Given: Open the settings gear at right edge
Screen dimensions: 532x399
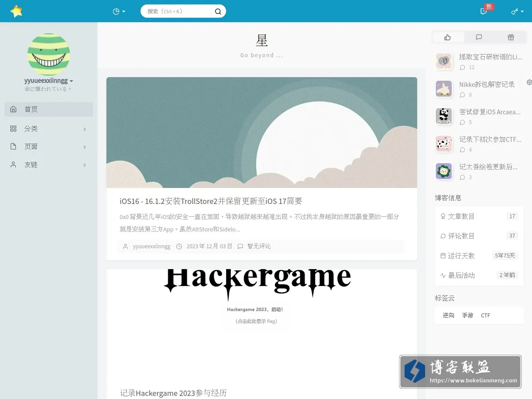Looking at the screenshot, I should click(x=529, y=82).
